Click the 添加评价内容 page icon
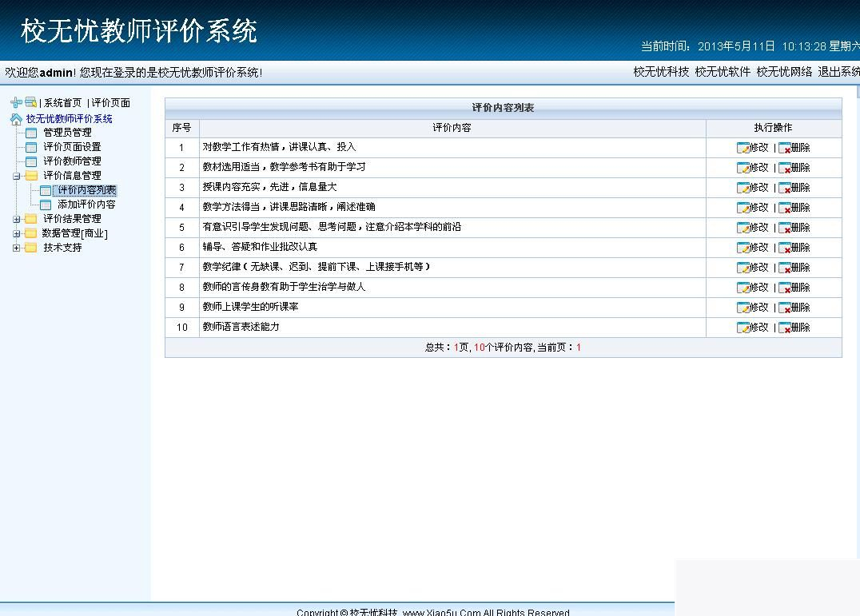Viewport: 860px width, 616px height. tap(46, 205)
